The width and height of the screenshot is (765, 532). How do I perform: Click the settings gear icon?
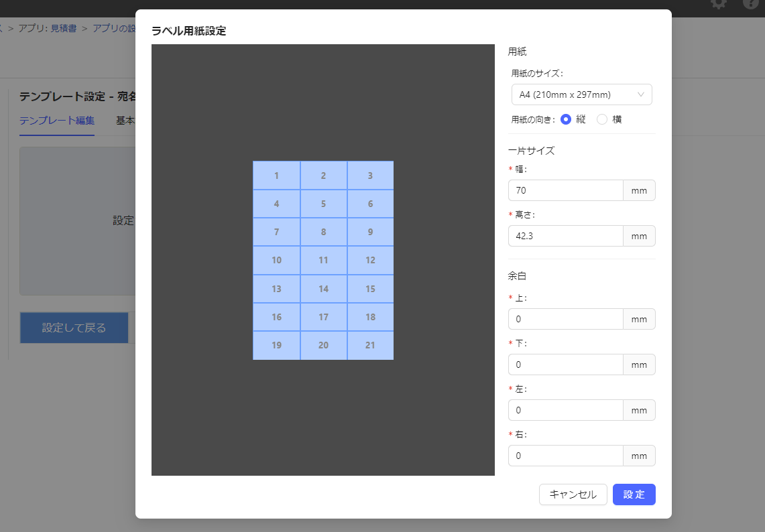[719, 3]
